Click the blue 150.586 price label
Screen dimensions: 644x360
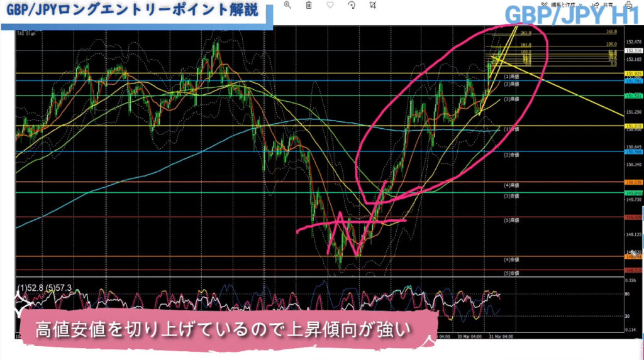pyautogui.click(x=632, y=152)
